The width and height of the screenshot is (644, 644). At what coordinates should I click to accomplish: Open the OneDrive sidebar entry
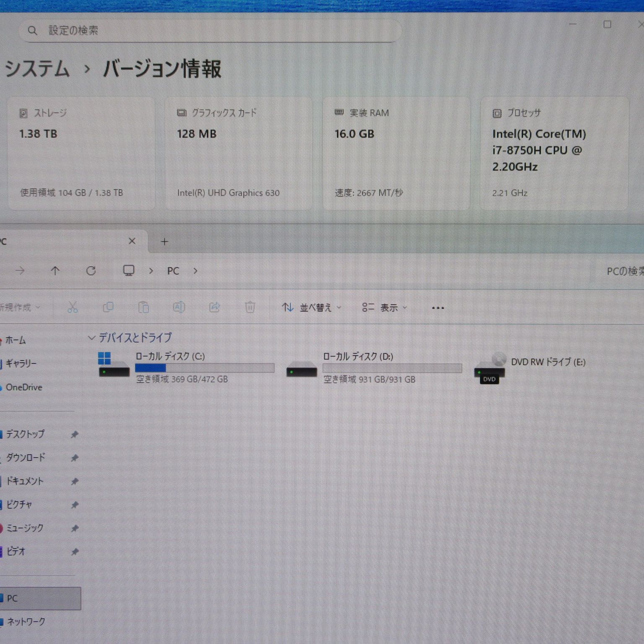(24, 387)
